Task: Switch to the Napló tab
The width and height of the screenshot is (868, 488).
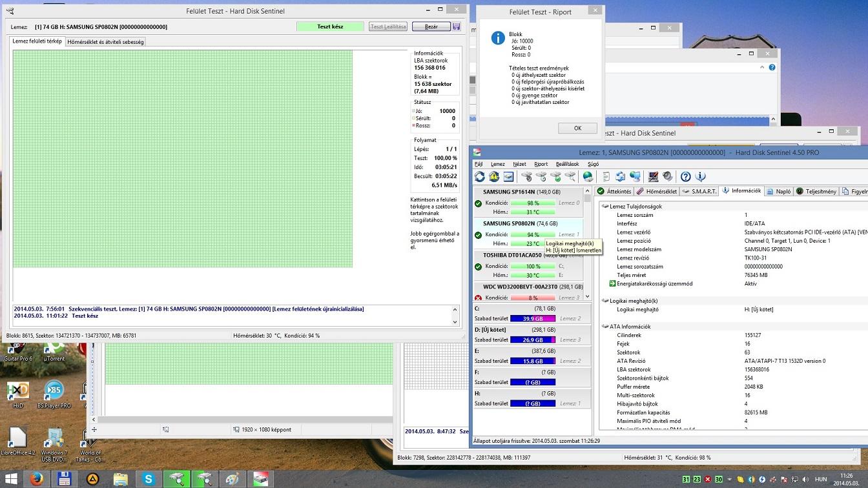Action: pyautogui.click(x=779, y=191)
